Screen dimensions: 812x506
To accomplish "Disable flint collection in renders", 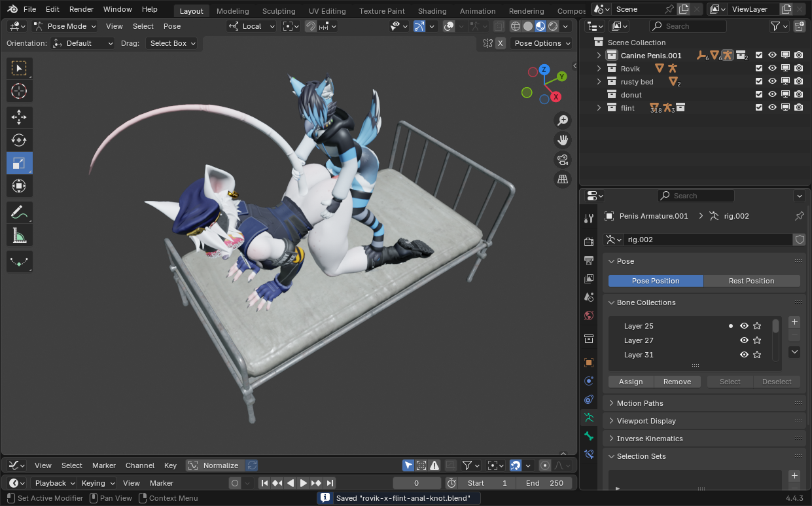I will coord(798,107).
